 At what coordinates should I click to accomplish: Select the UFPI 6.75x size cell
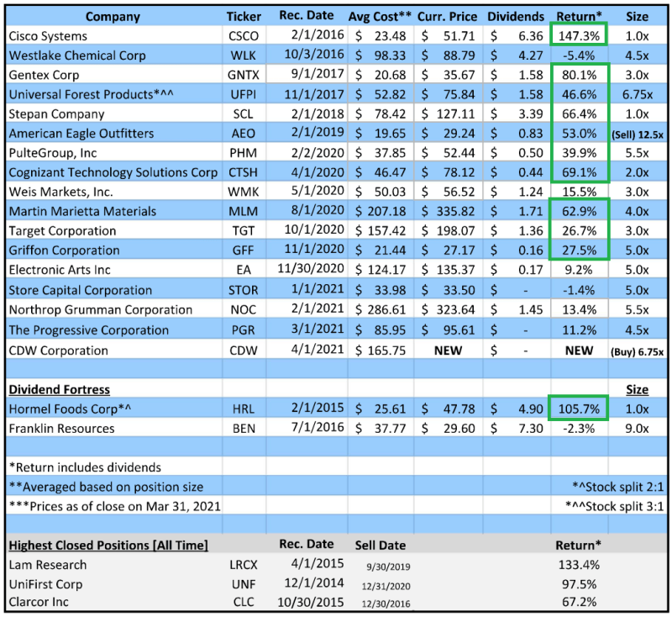[638, 94]
